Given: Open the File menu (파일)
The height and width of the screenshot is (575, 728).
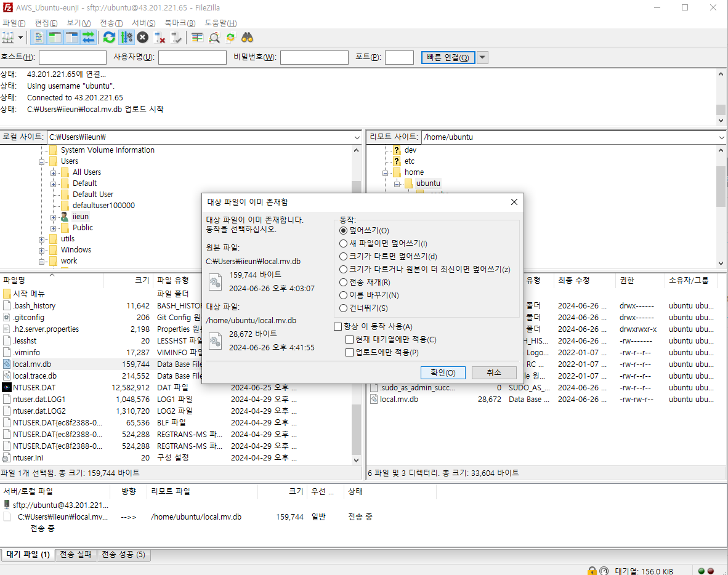Looking at the screenshot, I should 14,23.
